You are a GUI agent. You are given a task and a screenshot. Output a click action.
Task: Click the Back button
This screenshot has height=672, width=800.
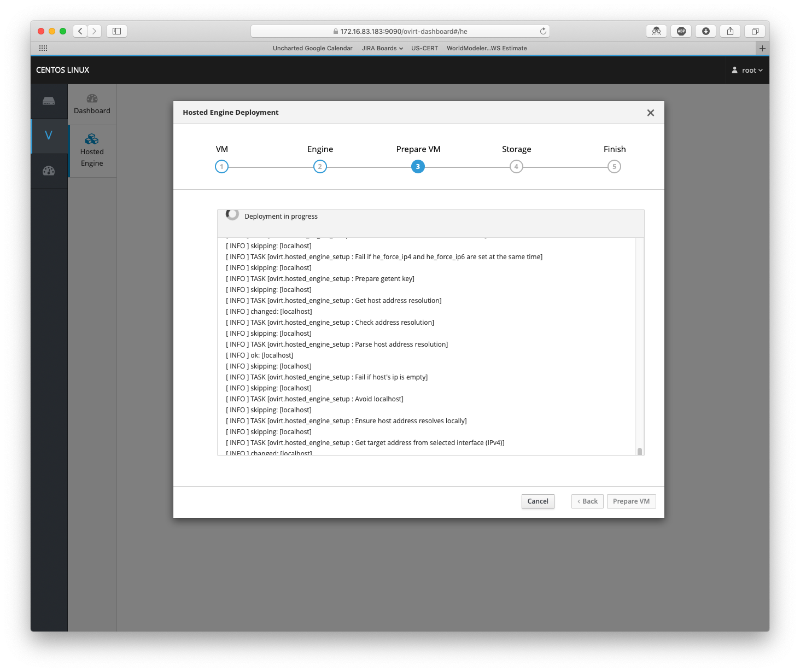pos(587,501)
